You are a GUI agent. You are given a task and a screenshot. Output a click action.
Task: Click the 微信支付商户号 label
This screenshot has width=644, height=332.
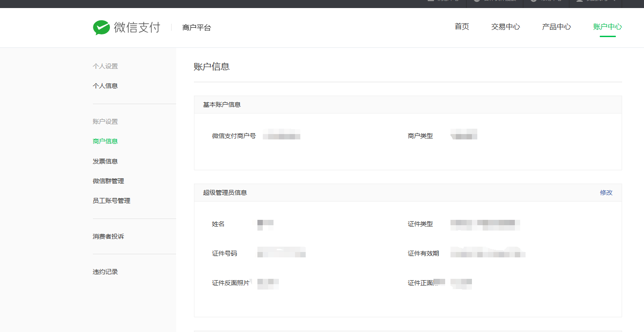point(234,136)
